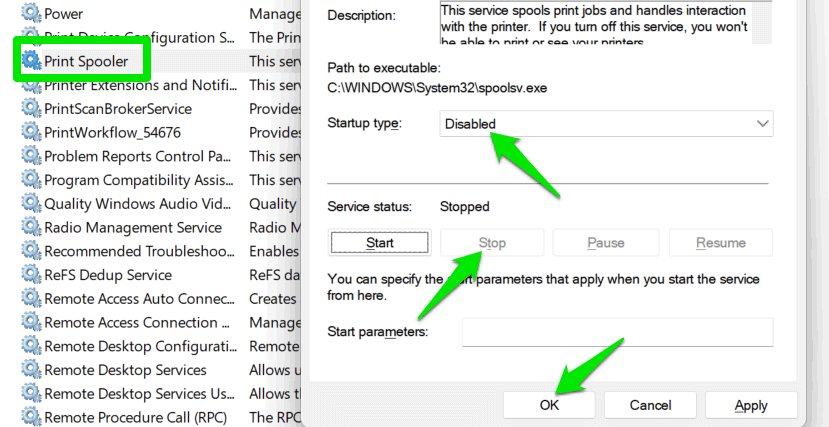829x427 pixels.
Task: Click the 'Creates' description cell
Action: pyautogui.click(x=273, y=299)
